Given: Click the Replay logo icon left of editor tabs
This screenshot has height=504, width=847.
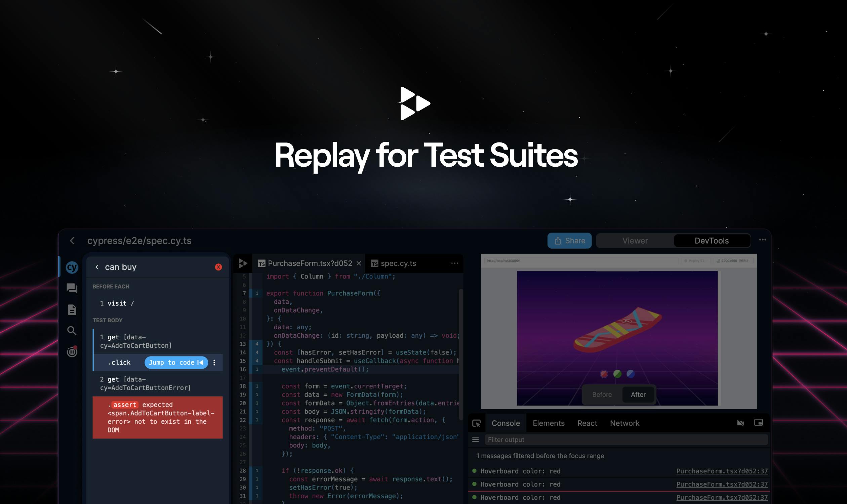Looking at the screenshot, I should coord(243,263).
